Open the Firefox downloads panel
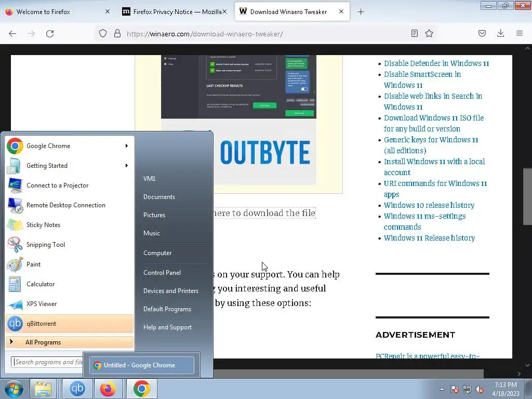Image resolution: width=532 pixels, height=399 pixels. [x=500, y=33]
